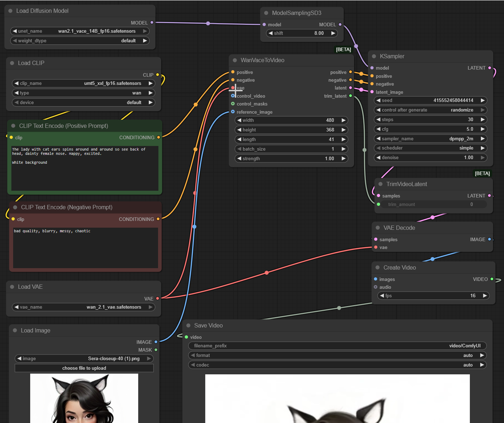Image resolution: width=504 pixels, height=423 pixels.
Task: Click the MASK output socket on Load Image
Action: coord(156,350)
